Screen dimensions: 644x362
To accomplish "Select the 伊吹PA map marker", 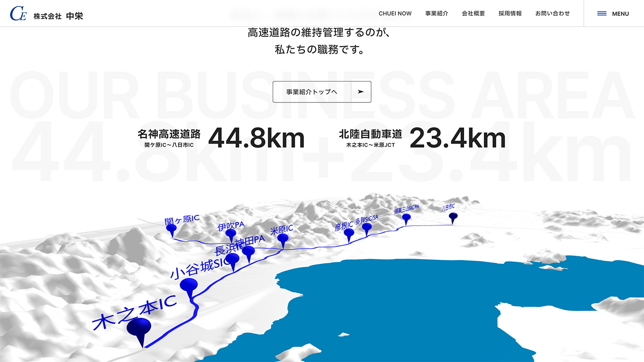I will tap(231, 235).
